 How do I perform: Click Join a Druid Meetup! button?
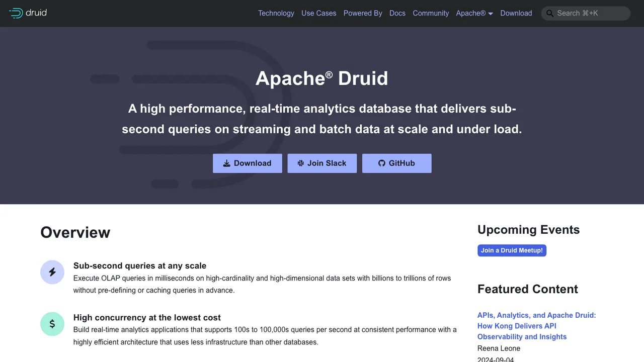pos(512,250)
